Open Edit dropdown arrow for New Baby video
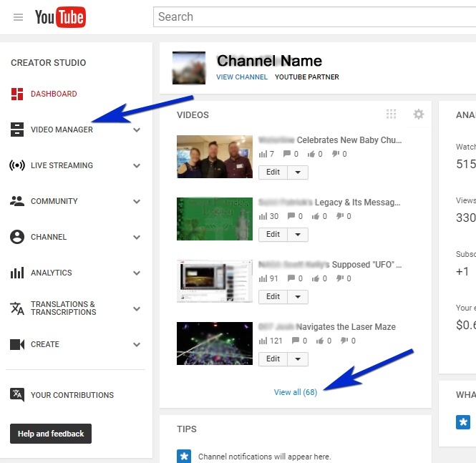476x463 pixels. tap(298, 172)
